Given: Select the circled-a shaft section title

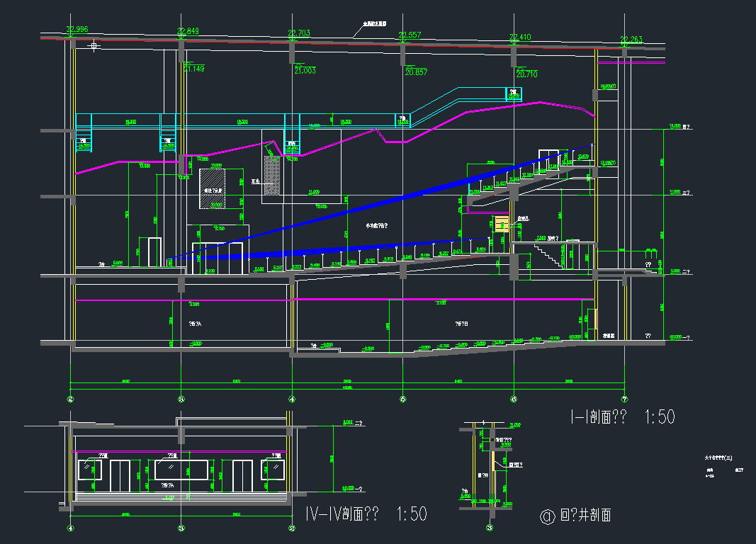Looking at the screenshot, I should (575, 516).
